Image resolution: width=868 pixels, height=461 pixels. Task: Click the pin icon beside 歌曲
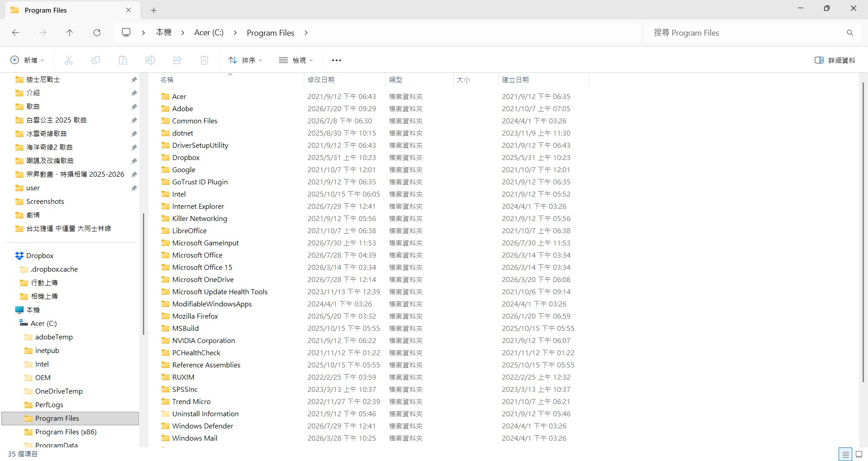134,107
